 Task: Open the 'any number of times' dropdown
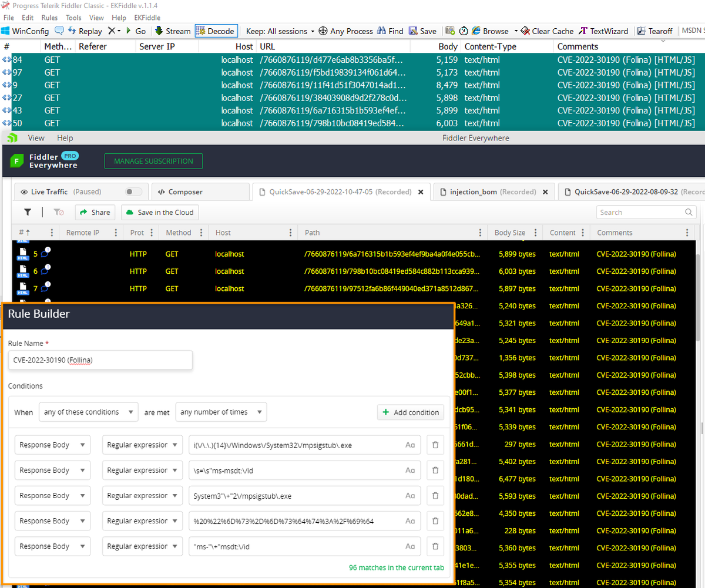(x=221, y=412)
